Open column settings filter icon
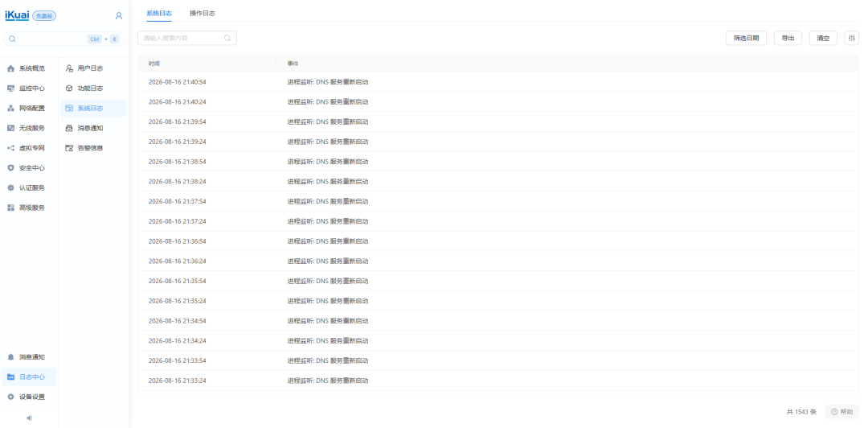 [852, 39]
